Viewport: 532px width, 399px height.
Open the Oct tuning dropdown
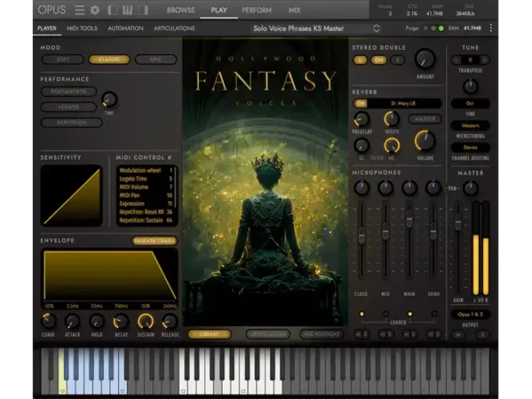(470, 103)
